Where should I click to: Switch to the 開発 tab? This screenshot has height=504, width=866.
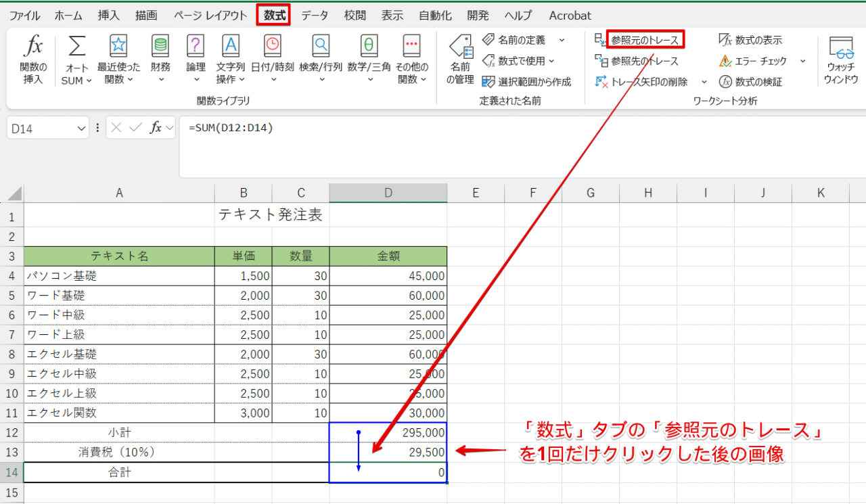(x=478, y=15)
